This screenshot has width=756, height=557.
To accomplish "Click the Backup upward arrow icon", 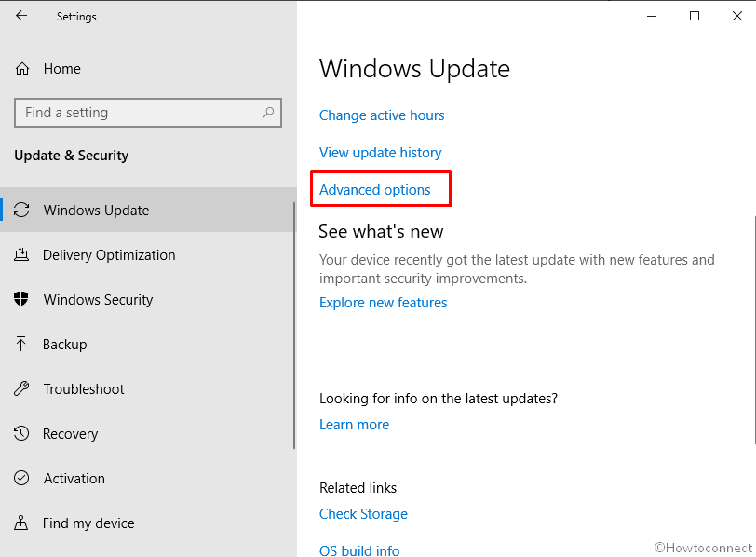I will (21, 344).
